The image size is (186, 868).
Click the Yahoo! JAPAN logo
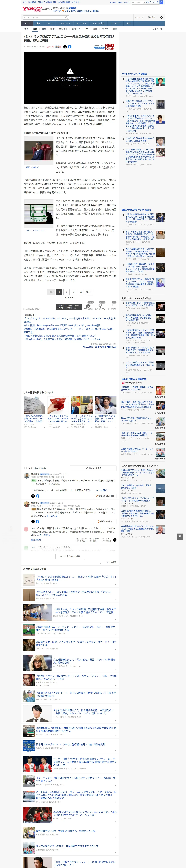32,9
